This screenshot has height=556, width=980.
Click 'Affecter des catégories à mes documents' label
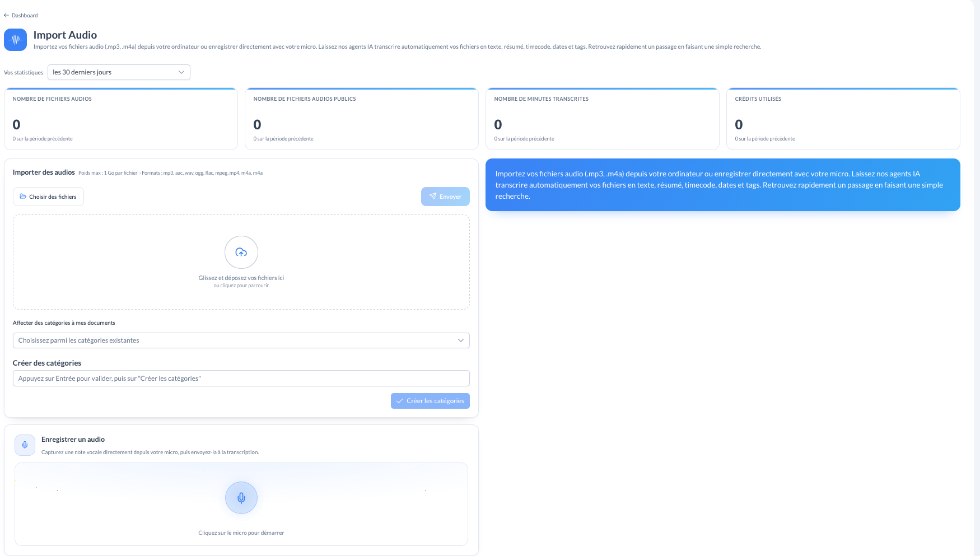coord(64,323)
